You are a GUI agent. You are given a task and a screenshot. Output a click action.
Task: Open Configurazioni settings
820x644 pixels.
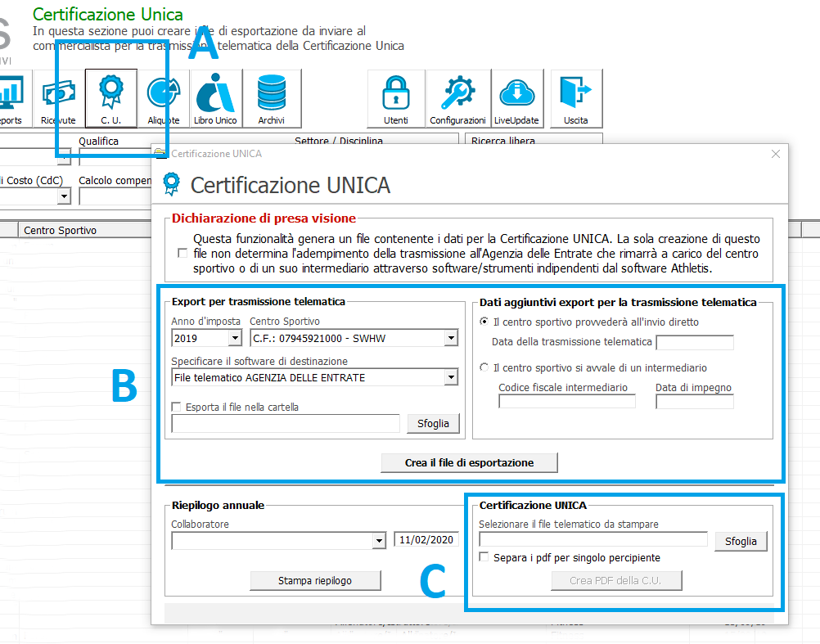(458, 98)
